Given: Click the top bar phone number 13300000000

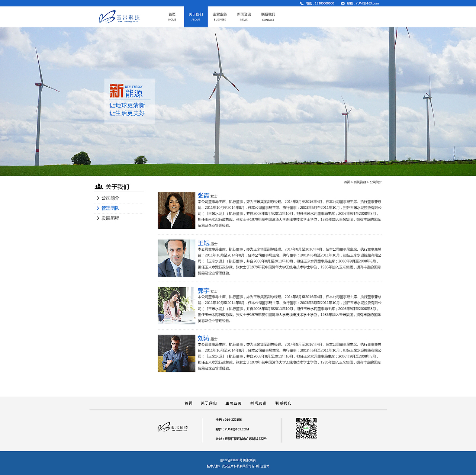Looking at the screenshot, I should (x=324, y=3).
